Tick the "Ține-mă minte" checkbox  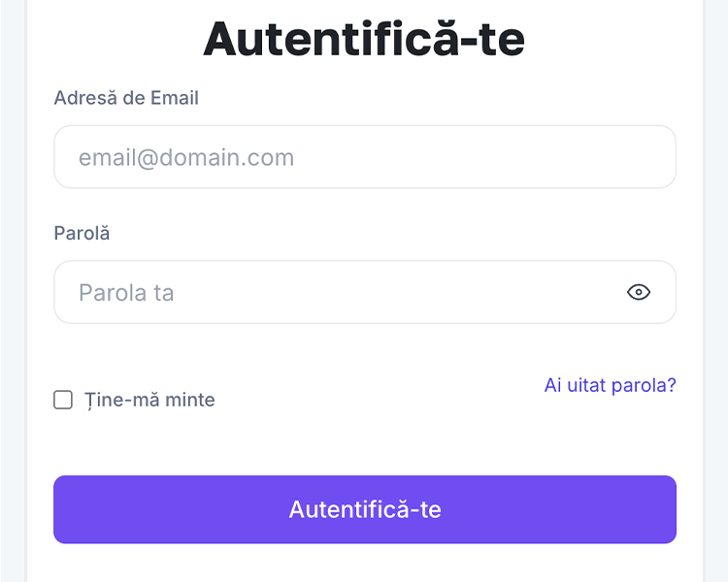click(63, 400)
